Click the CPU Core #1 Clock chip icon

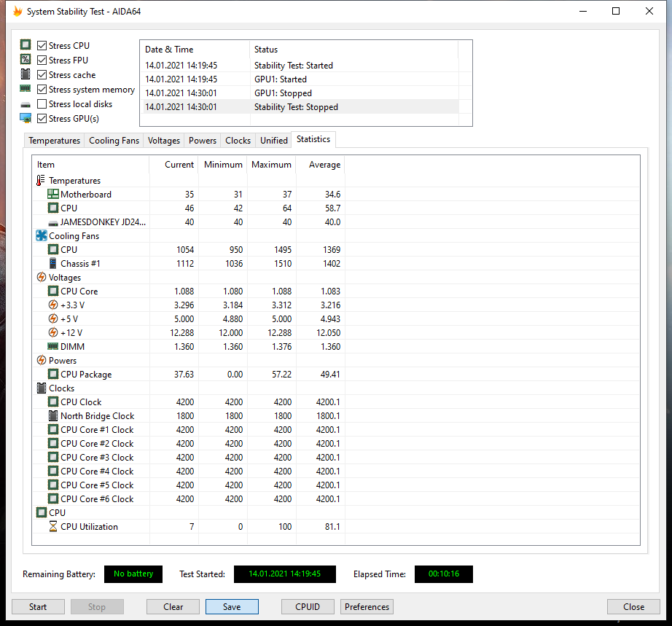[52, 429]
